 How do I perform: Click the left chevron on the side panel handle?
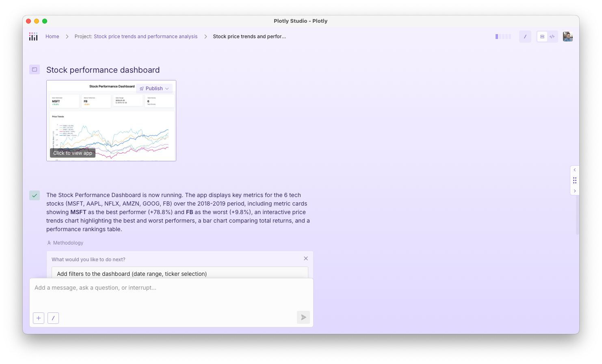coord(575,170)
